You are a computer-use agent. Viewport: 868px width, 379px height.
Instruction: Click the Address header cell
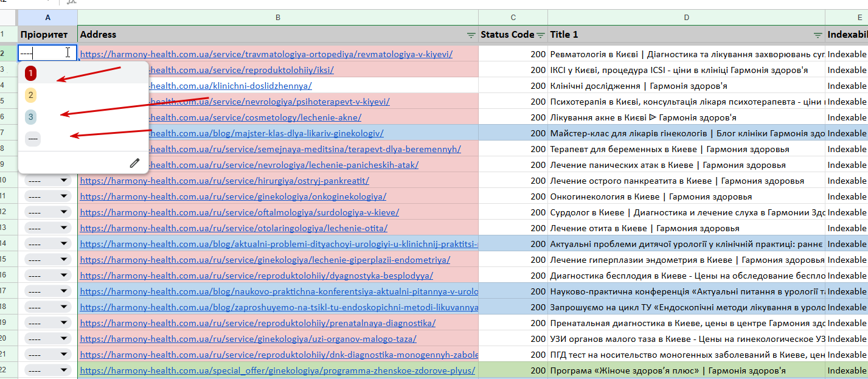(x=278, y=35)
